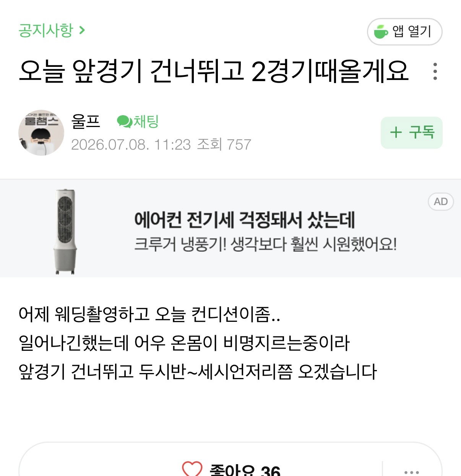Open the three-dot menu beside post title

435,71
